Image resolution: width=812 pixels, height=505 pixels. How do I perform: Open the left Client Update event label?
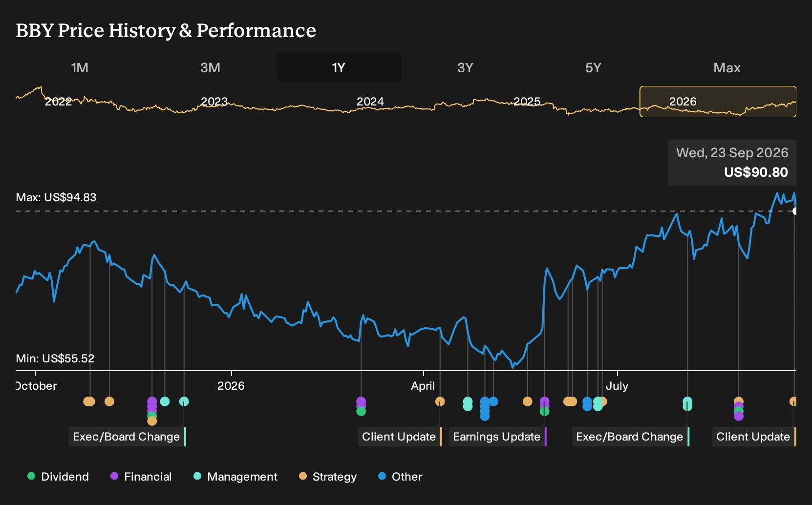400,437
